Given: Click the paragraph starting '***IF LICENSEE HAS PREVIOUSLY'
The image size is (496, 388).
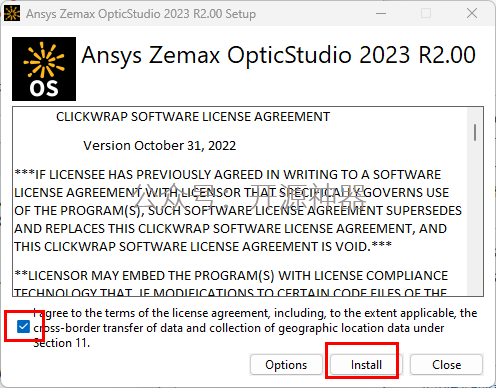Looking at the screenshot, I should (238, 211).
